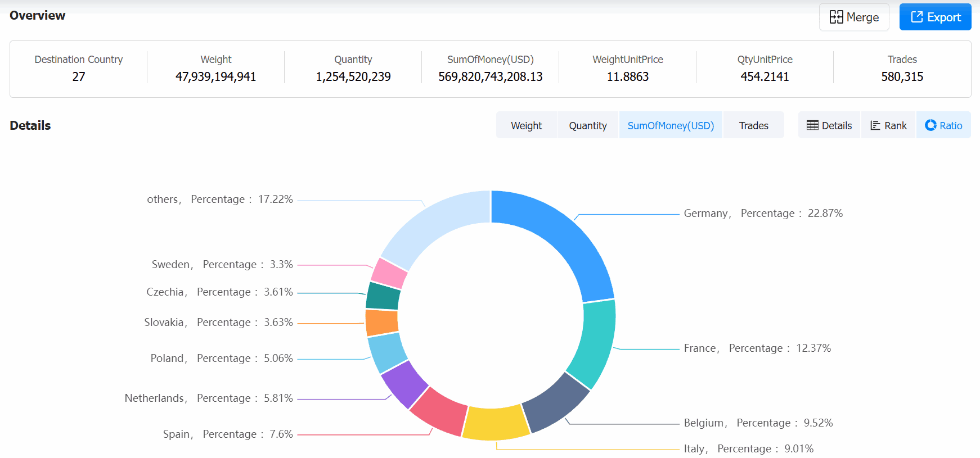Click the QtyUnitPrice value 454.2141

[x=765, y=76]
